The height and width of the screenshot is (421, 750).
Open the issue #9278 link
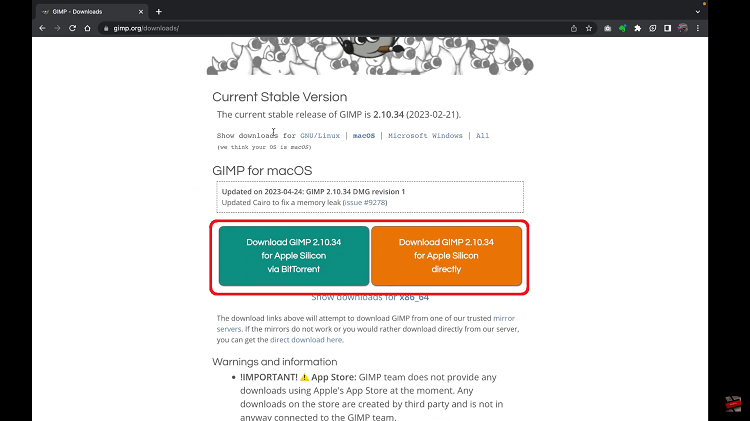point(364,203)
